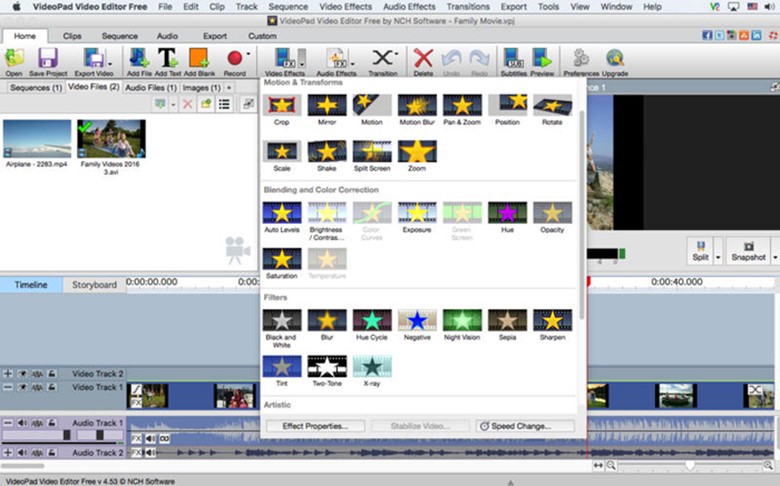Screen dimensions: 780x486
Task: Apply the Mirror effect
Action: (327, 105)
